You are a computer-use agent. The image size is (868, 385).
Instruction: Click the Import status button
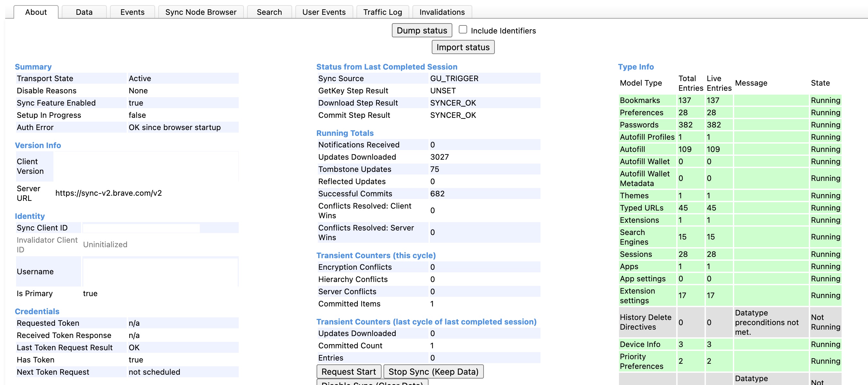pos(463,47)
